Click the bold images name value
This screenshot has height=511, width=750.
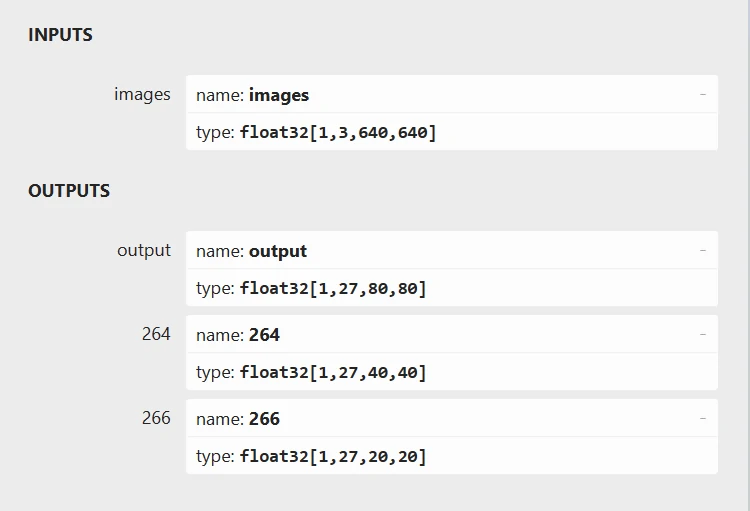(279, 95)
